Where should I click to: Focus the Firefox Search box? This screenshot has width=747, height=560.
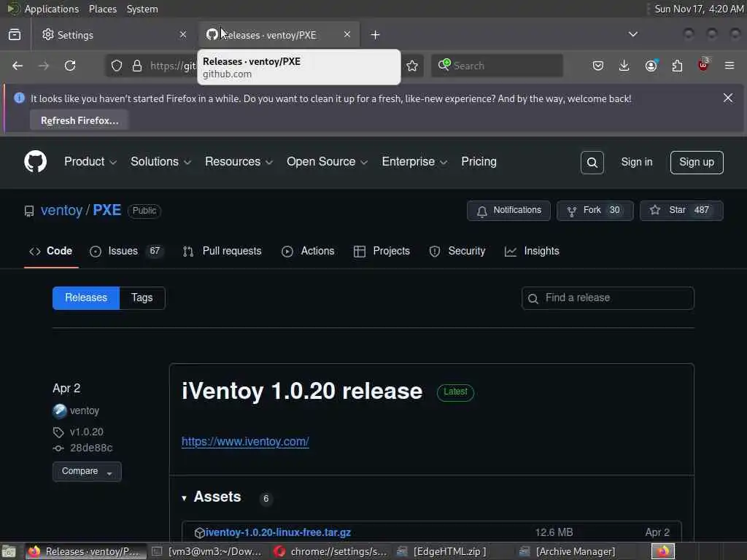coord(497,66)
